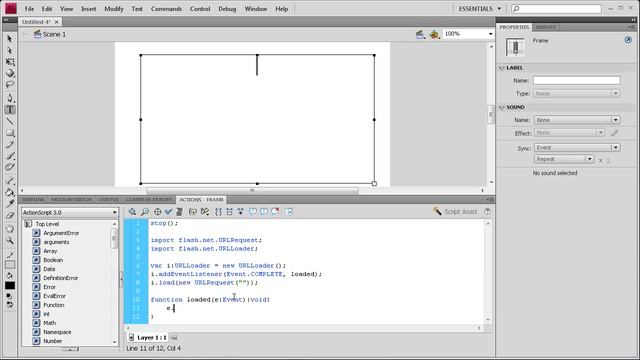Screen dimensions: 640x360
Task: Select ArgumentError in the actions tree
Action: point(56,233)
